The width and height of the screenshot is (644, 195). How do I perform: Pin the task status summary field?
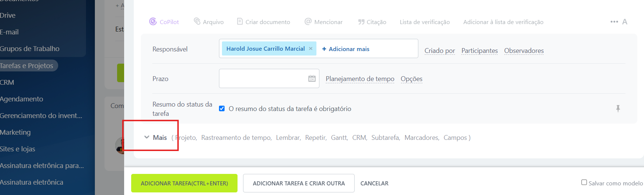(x=618, y=108)
